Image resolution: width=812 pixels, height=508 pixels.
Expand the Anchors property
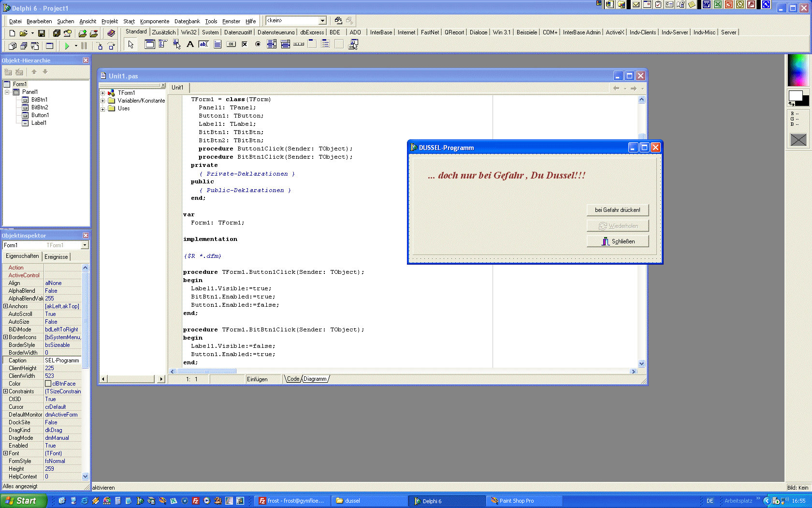(5, 306)
